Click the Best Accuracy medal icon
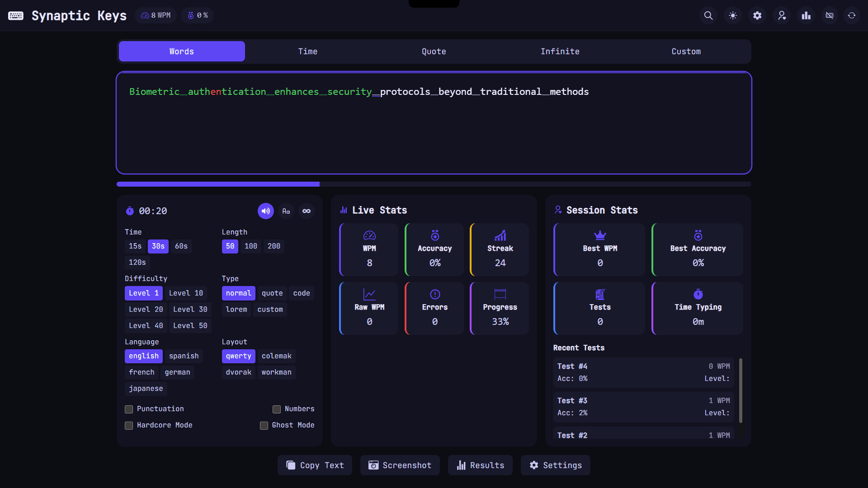Viewport: 868px width, 488px height. (698, 235)
